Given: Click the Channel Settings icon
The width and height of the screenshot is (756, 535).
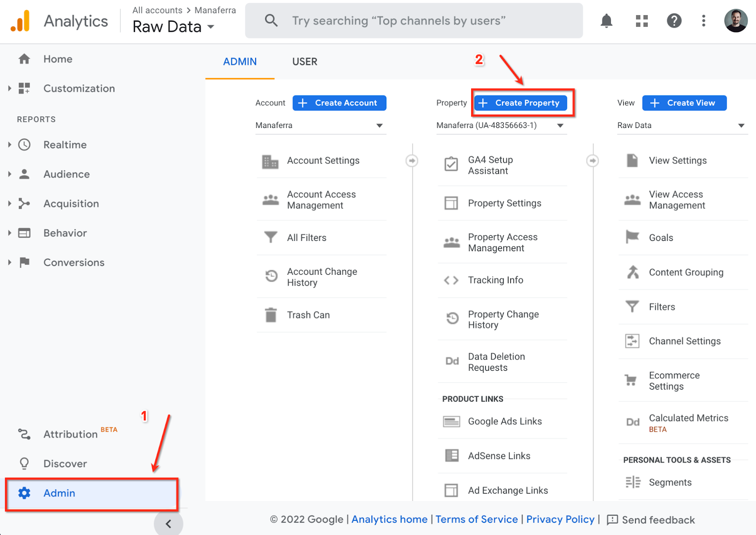Looking at the screenshot, I should point(632,341).
